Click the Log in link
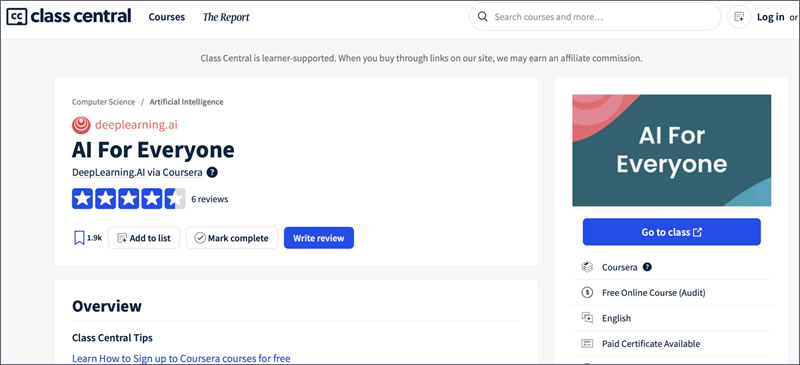Image resolution: width=800 pixels, height=365 pixels. point(770,17)
